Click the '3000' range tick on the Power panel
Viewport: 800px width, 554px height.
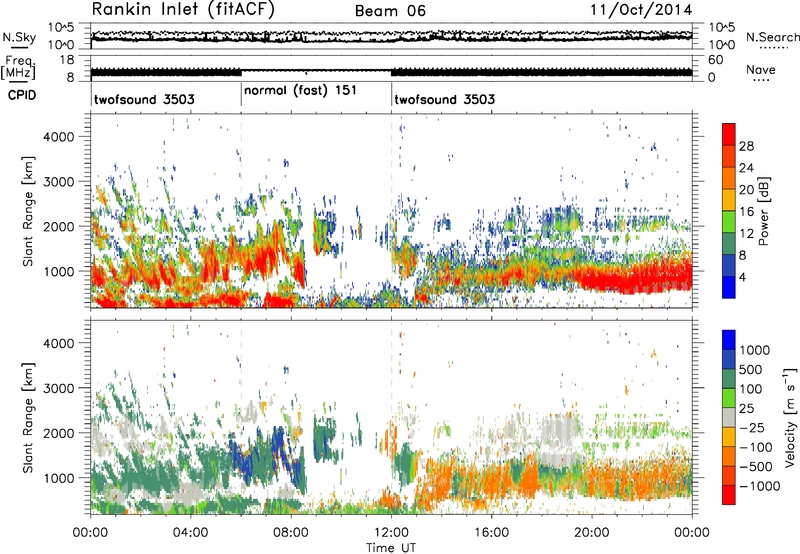click(x=59, y=182)
